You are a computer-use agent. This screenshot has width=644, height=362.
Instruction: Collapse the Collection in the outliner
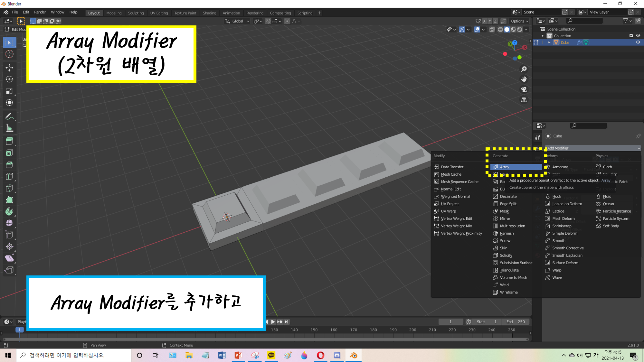542,36
